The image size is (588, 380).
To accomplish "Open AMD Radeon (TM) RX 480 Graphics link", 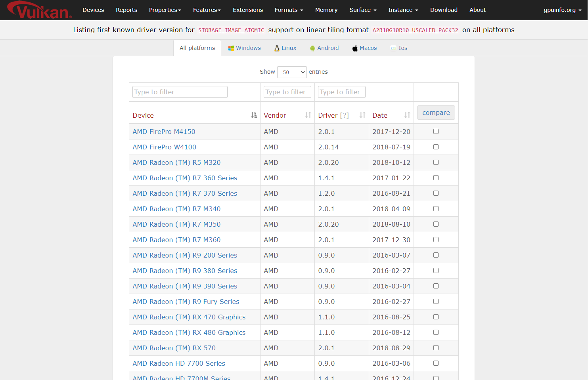I will point(189,332).
